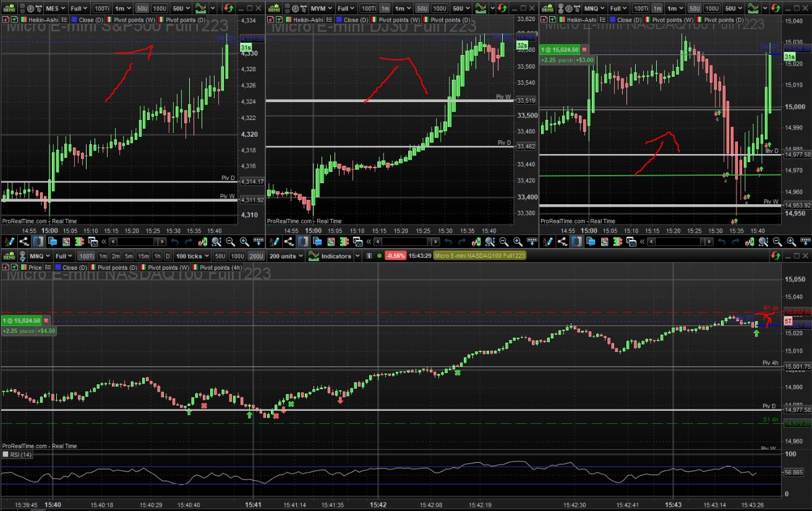Click the chat bubbles icon under MES chart

click(52, 242)
